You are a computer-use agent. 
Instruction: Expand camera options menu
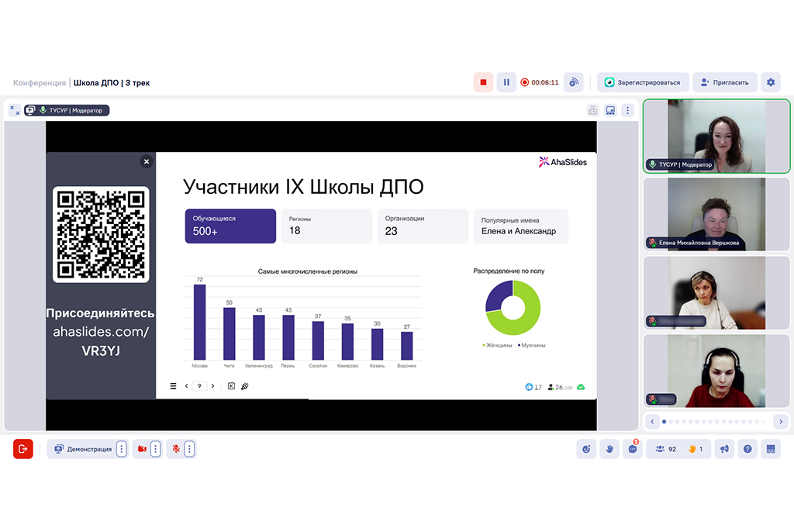click(x=155, y=449)
